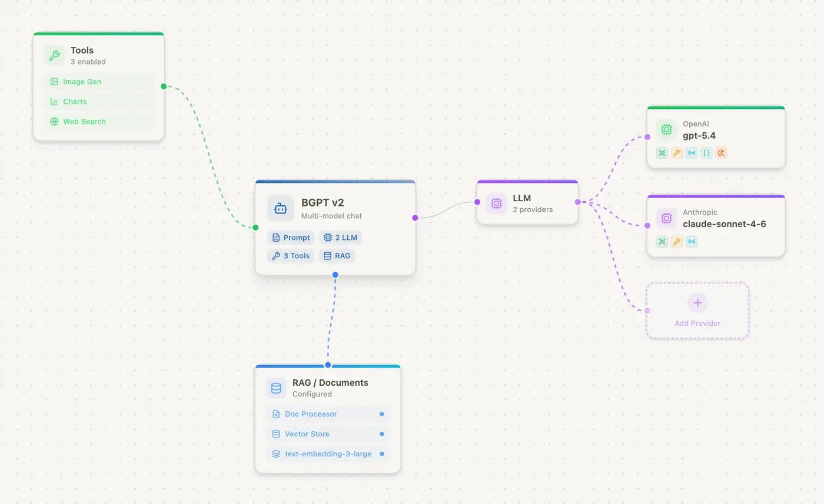
Task: Open the 3 Tools chip on BGPT v2
Action: (291, 256)
